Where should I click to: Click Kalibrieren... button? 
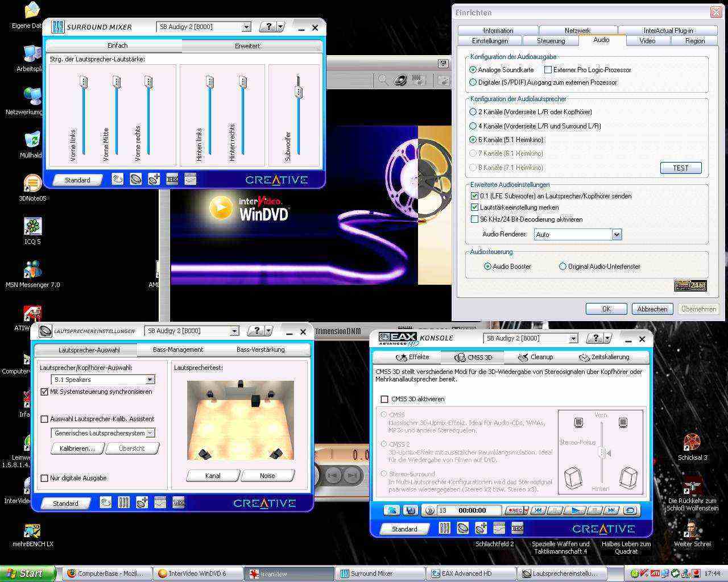point(77,448)
